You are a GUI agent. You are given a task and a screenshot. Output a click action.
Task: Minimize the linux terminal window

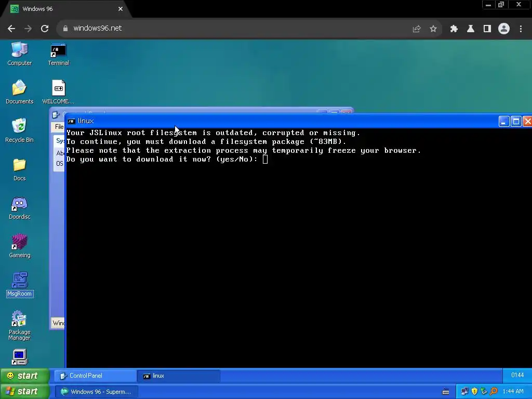pyautogui.click(x=504, y=121)
